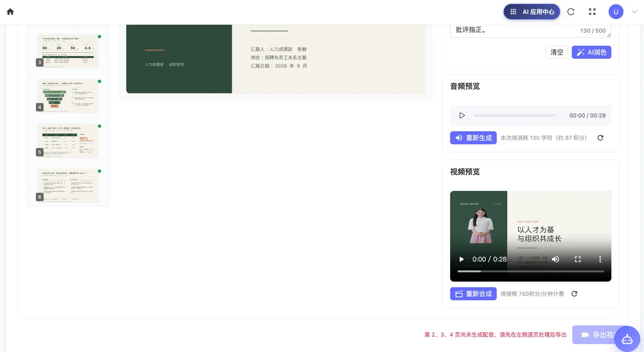Viewport: 644px width, 352px height.
Task: Click the warning text about 第 2、3、4 页
Action: pos(495,335)
